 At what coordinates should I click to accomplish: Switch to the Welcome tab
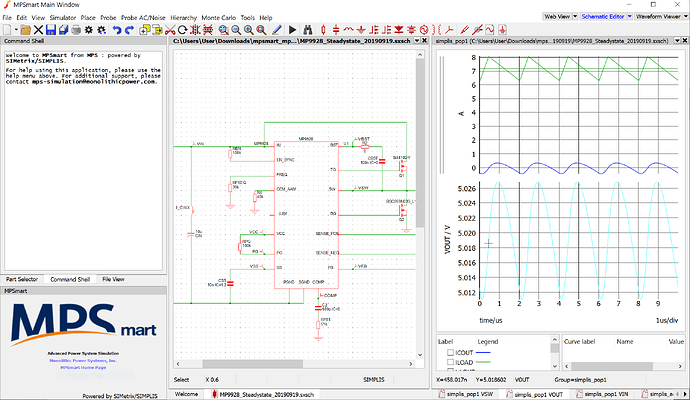[186, 394]
